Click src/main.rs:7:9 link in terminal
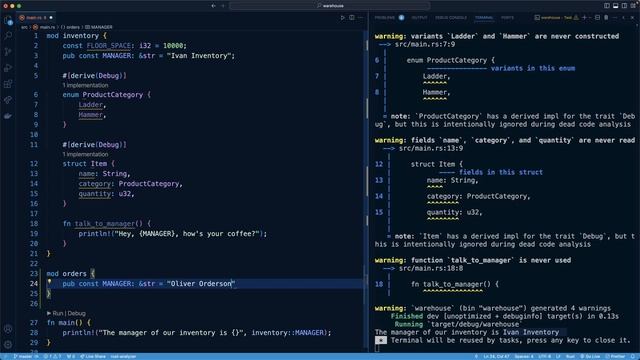640x360 pixels. coord(424,44)
